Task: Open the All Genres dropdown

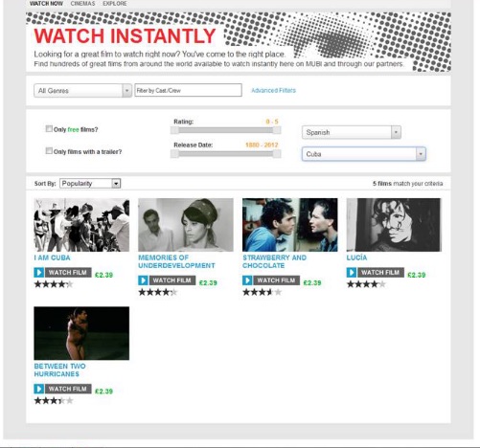Action: [82, 91]
